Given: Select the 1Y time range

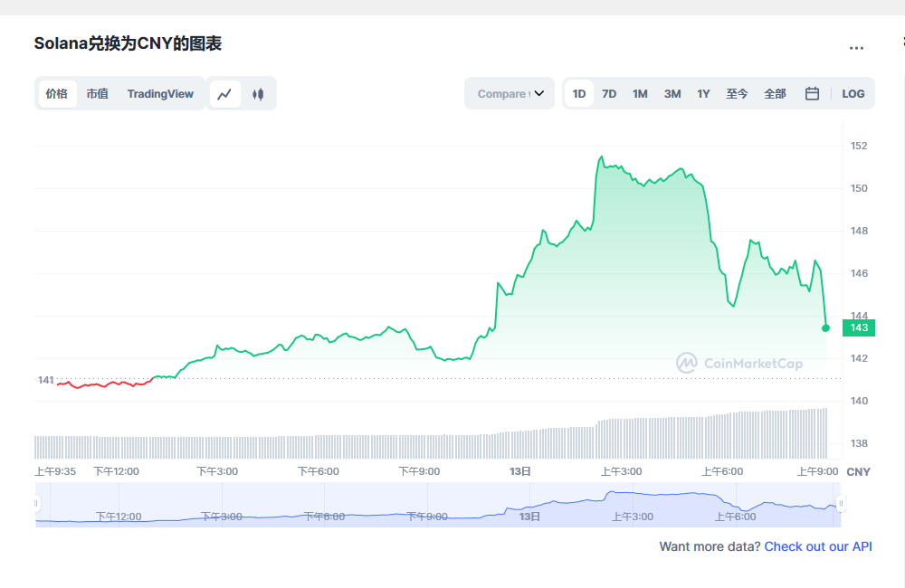Looking at the screenshot, I should [x=703, y=93].
